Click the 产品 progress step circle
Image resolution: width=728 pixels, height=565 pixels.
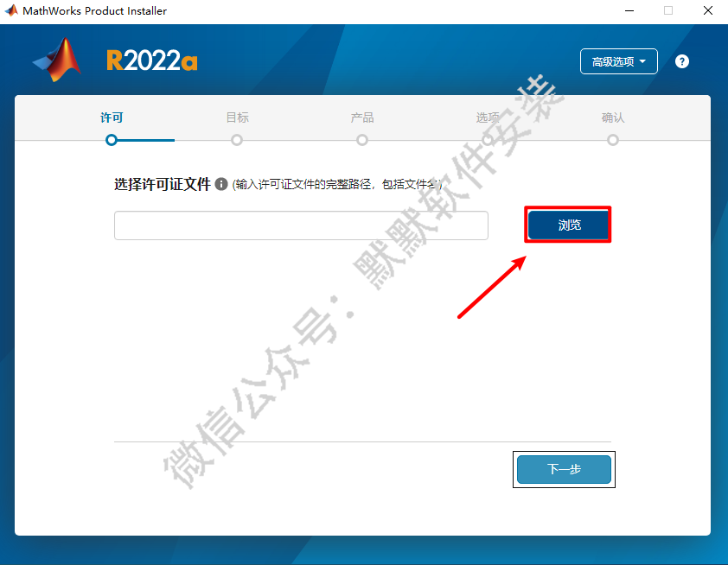[x=362, y=140]
